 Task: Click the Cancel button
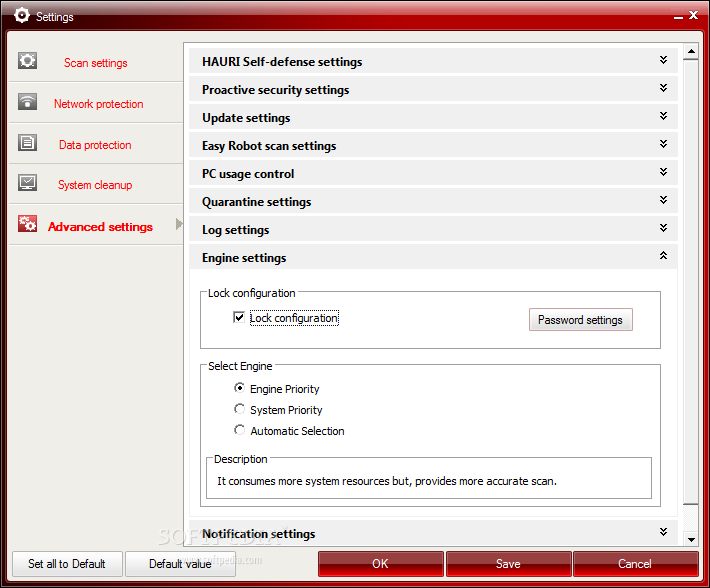click(635, 564)
